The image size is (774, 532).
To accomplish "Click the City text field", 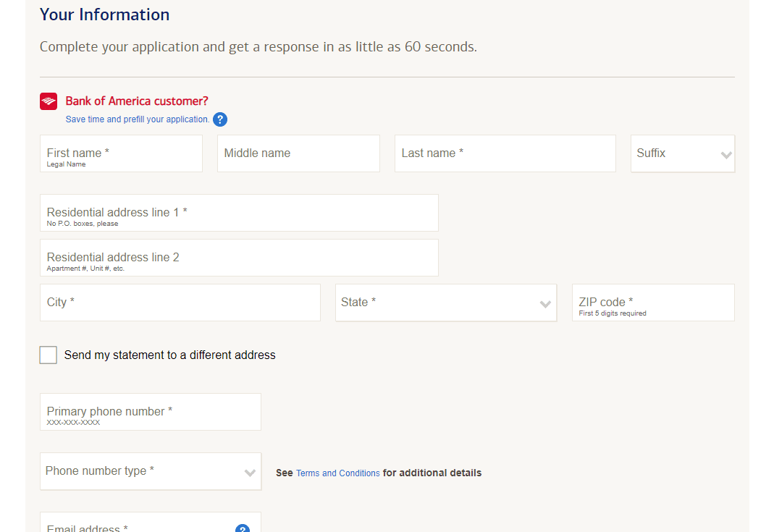I will [180, 303].
